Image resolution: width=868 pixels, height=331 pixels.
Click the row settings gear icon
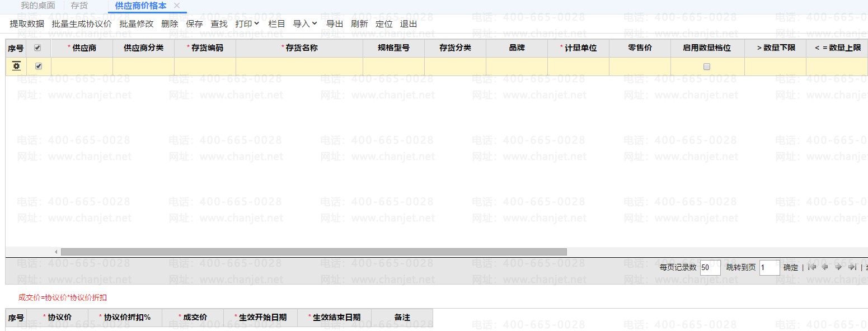[x=16, y=66]
